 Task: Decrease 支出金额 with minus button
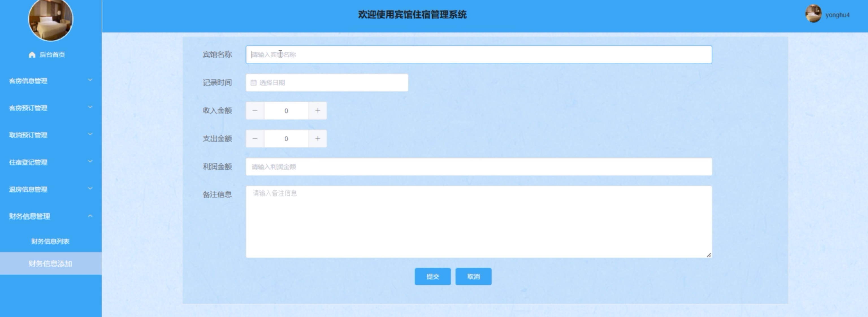click(x=255, y=138)
